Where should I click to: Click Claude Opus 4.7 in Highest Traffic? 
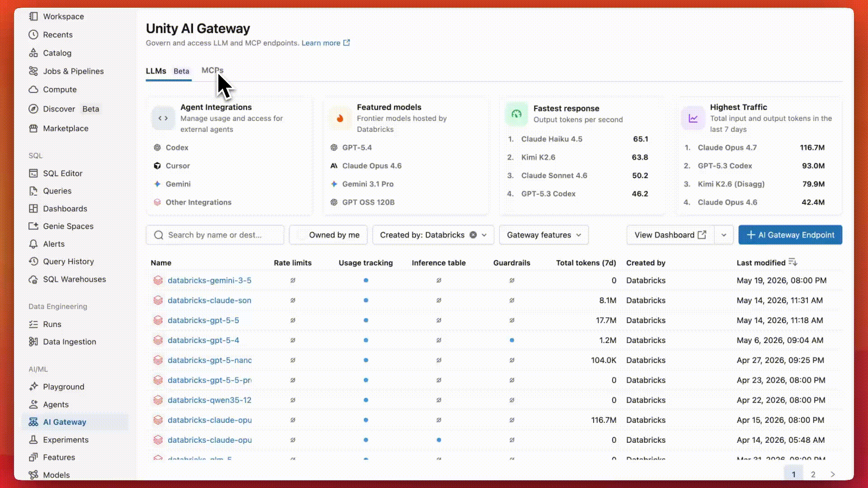click(727, 147)
